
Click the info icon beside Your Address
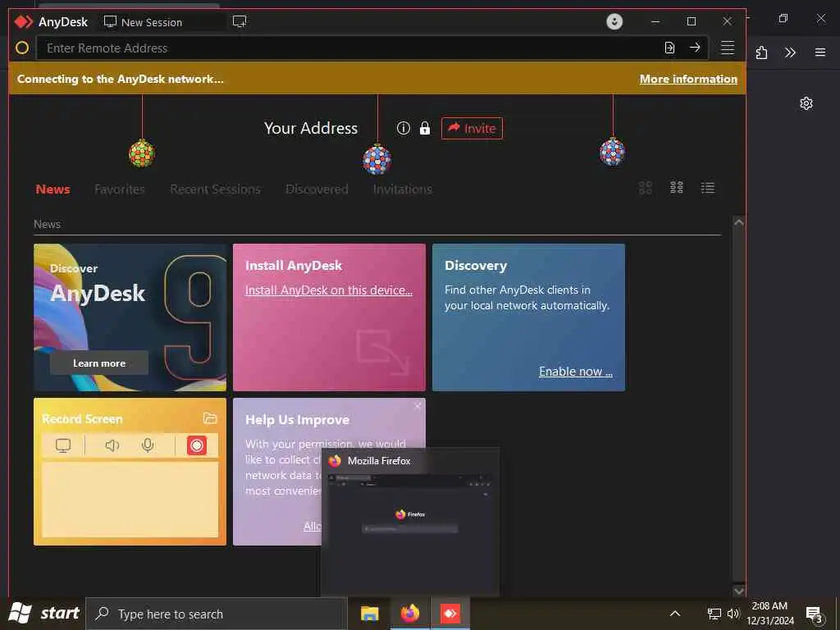[404, 128]
